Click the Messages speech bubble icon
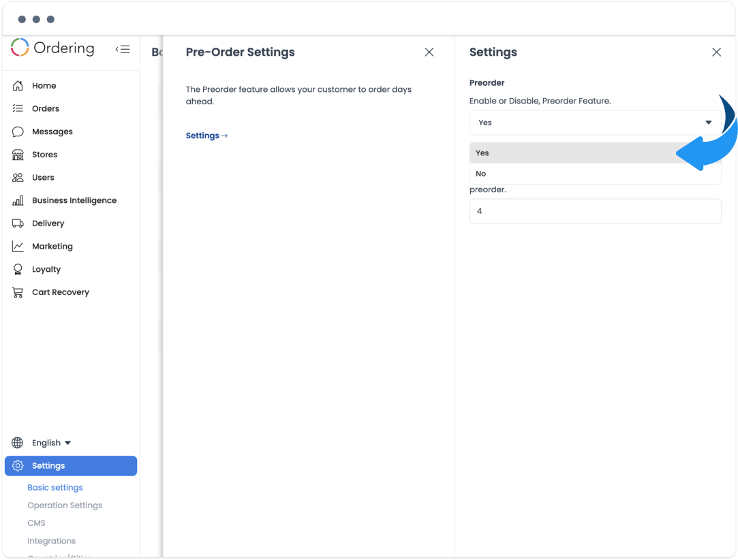738x560 pixels. 18,131
